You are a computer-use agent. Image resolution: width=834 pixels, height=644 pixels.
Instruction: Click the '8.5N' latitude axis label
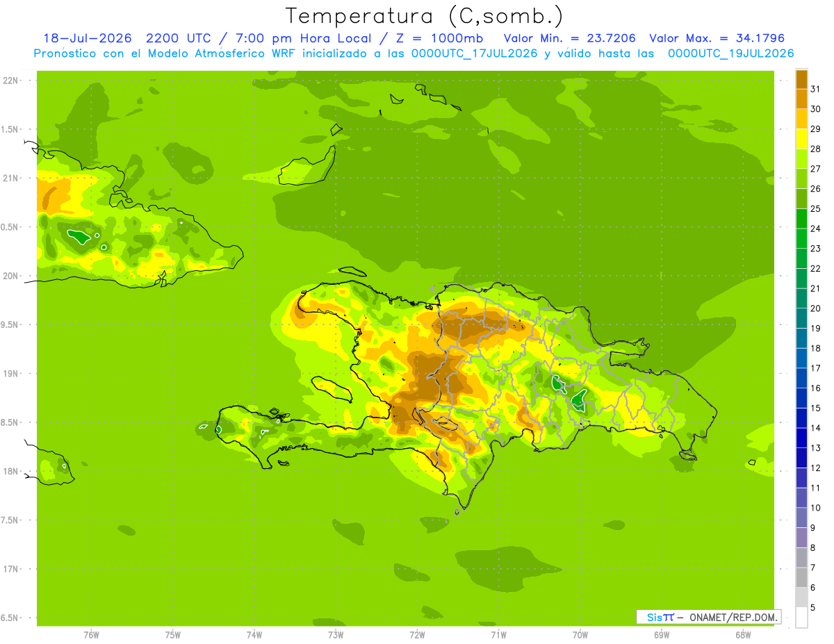click(10, 422)
